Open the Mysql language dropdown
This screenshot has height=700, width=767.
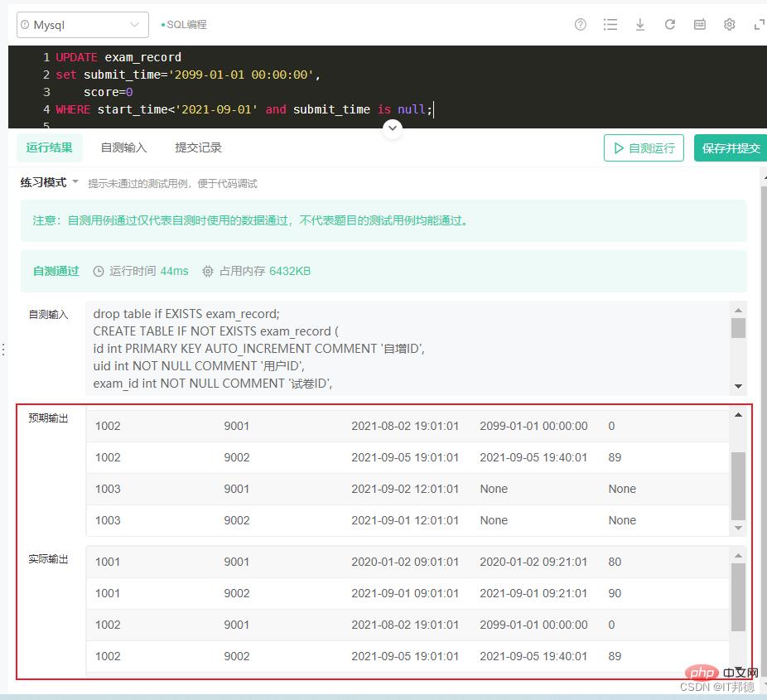click(83, 25)
